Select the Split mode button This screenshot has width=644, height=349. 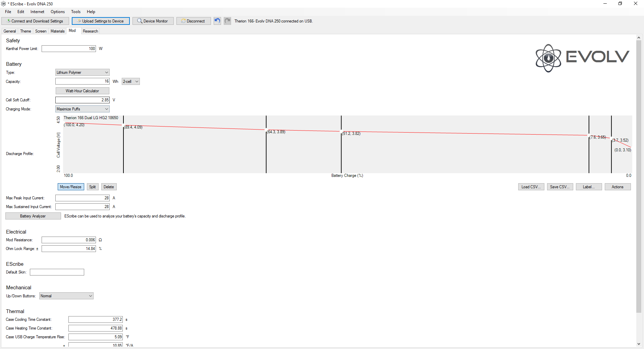pos(93,187)
